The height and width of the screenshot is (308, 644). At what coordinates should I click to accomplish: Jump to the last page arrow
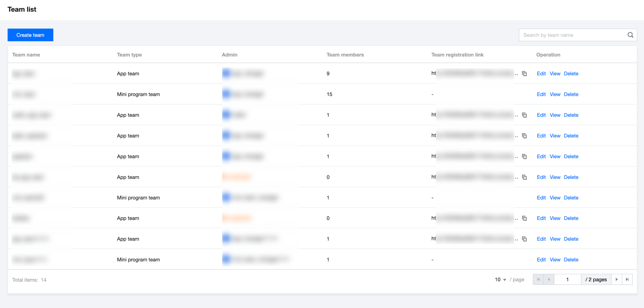(x=627, y=279)
